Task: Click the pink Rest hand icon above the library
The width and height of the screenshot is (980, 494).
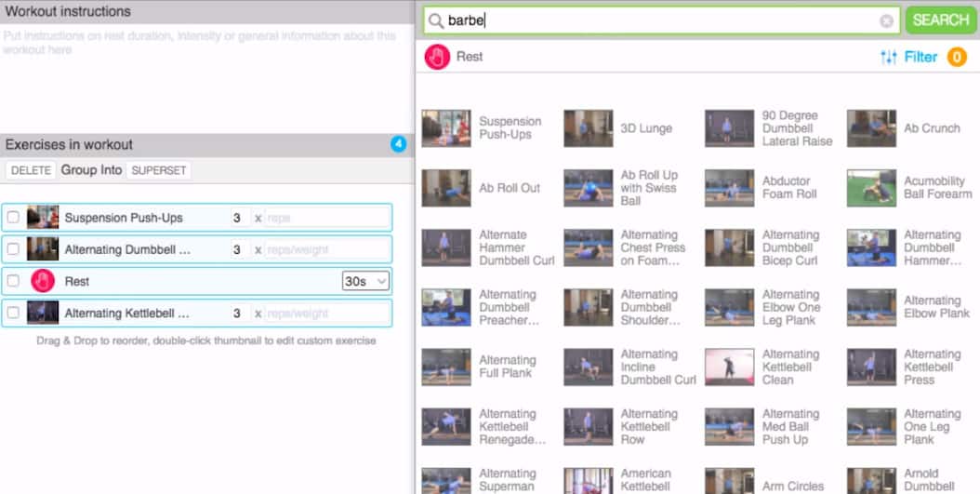Action: 437,57
